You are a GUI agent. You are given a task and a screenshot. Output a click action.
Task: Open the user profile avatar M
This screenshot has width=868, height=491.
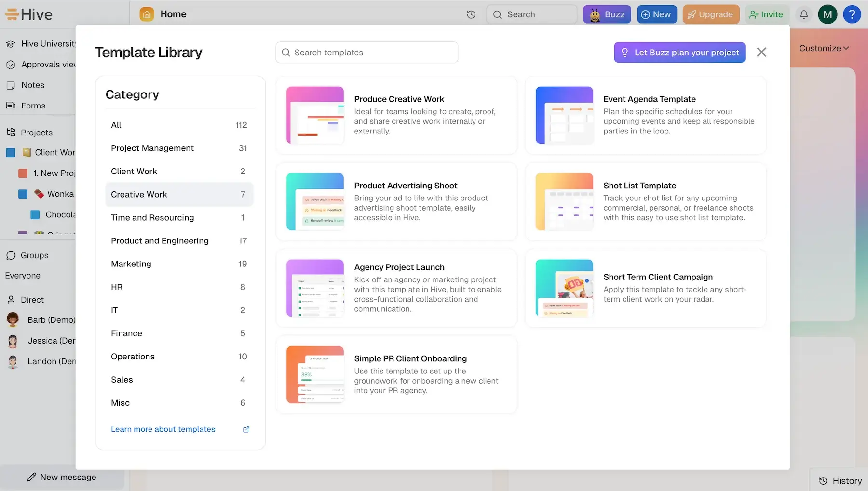click(827, 14)
